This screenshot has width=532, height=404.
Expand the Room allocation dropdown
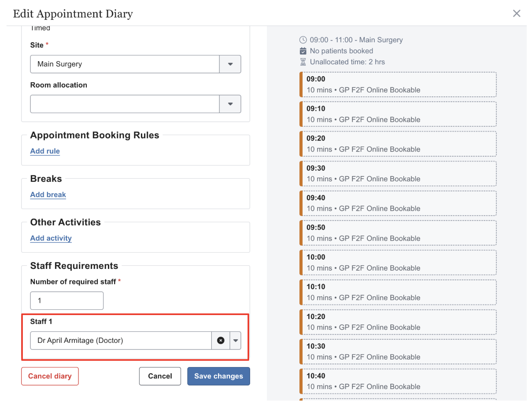point(230,104)
